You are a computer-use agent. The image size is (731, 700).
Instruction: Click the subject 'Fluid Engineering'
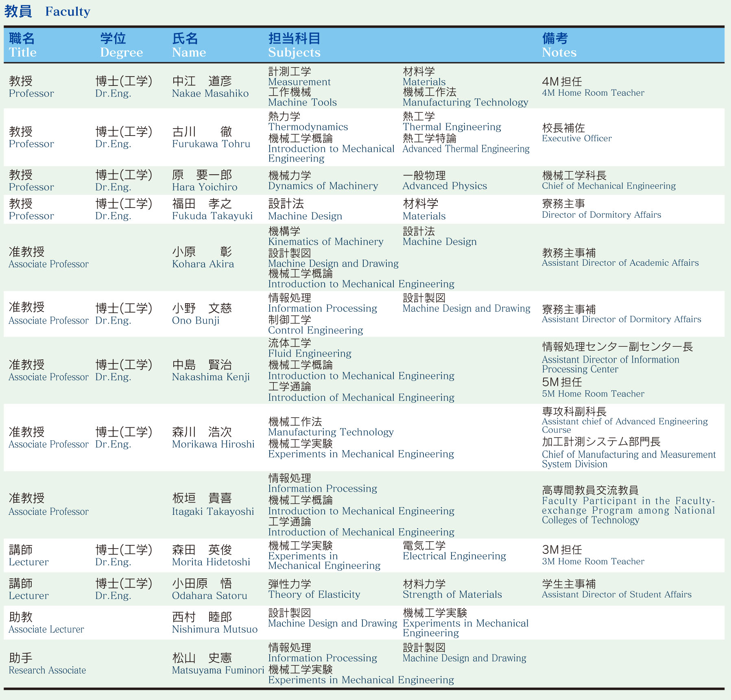click(x=310, y=354)
